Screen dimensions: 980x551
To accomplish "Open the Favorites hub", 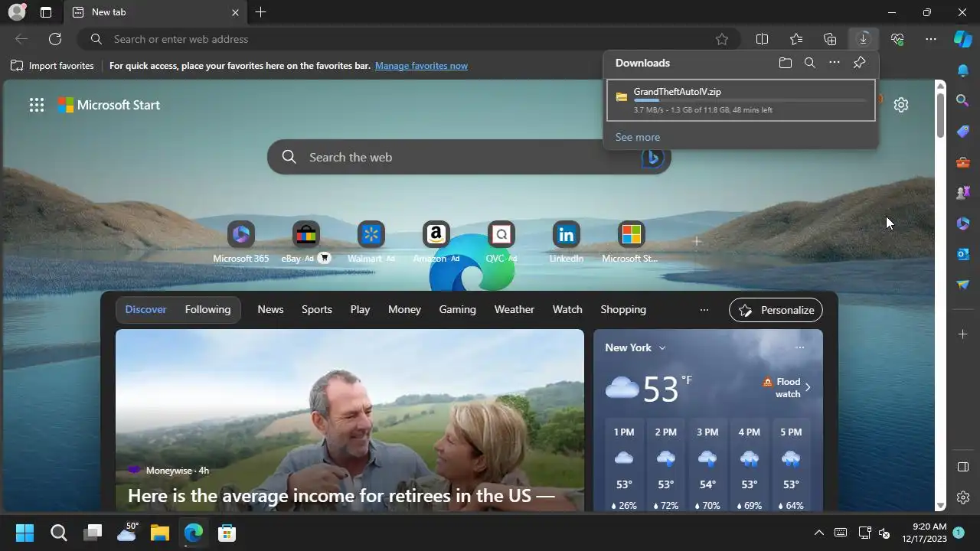I will pos(796,39).
